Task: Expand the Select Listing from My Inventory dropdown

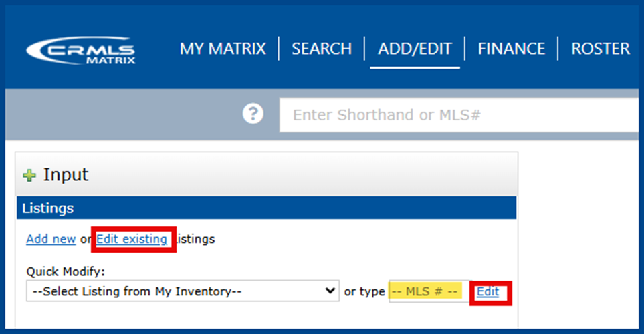Action: pos(182,291)
